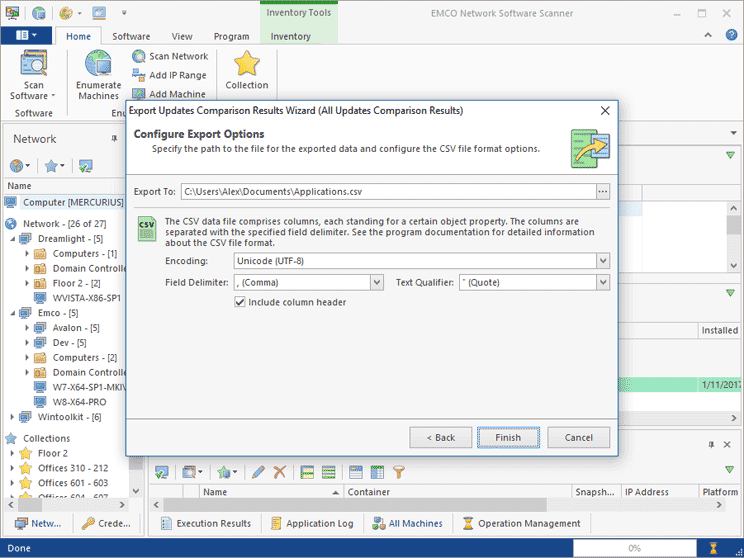
Task: Click the help question mark icon
Action: [731, 35]
